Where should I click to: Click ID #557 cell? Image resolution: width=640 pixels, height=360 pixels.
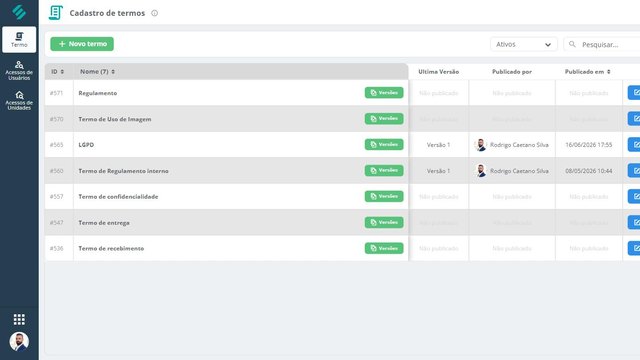point(56,197)
